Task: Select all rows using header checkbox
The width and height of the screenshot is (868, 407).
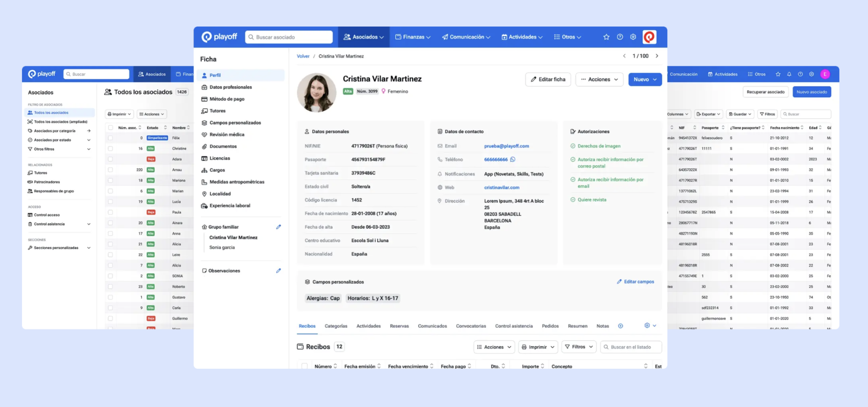Action: point(110,128)
